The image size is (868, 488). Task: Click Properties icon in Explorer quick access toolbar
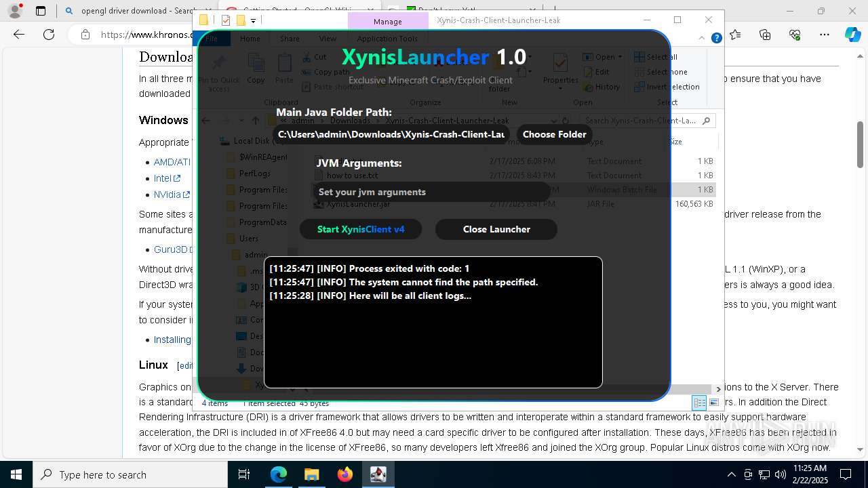[x=226, y=20]
